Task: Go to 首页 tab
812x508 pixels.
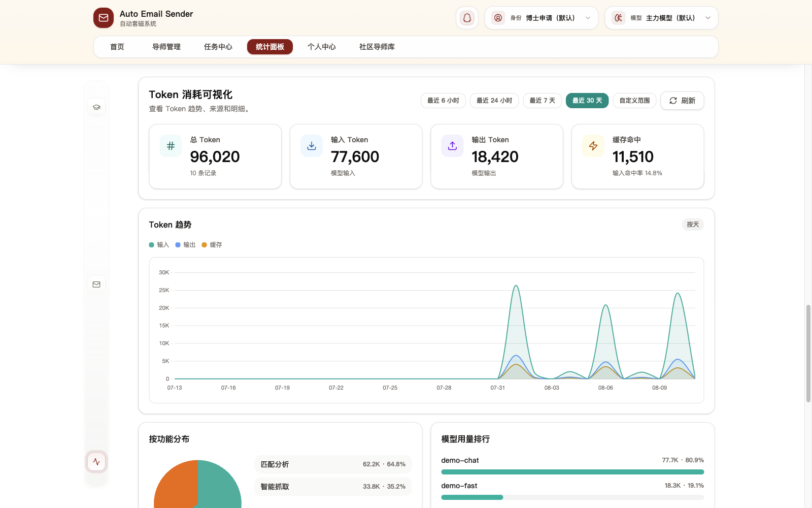Action: 117,47
